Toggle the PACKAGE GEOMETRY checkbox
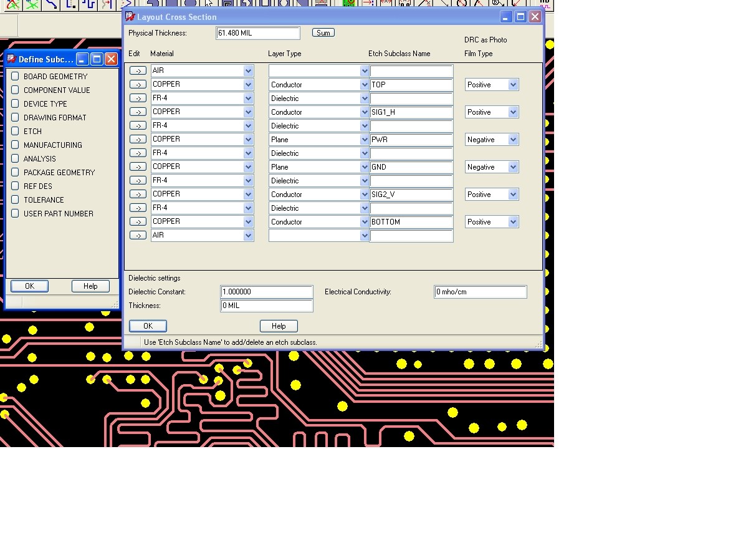The image size is (756, 540). point(15,172)
